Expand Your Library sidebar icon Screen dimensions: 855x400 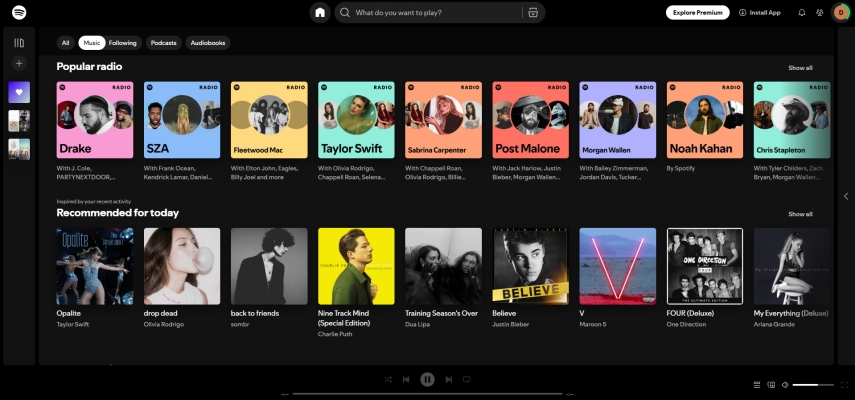coord(19,43)
